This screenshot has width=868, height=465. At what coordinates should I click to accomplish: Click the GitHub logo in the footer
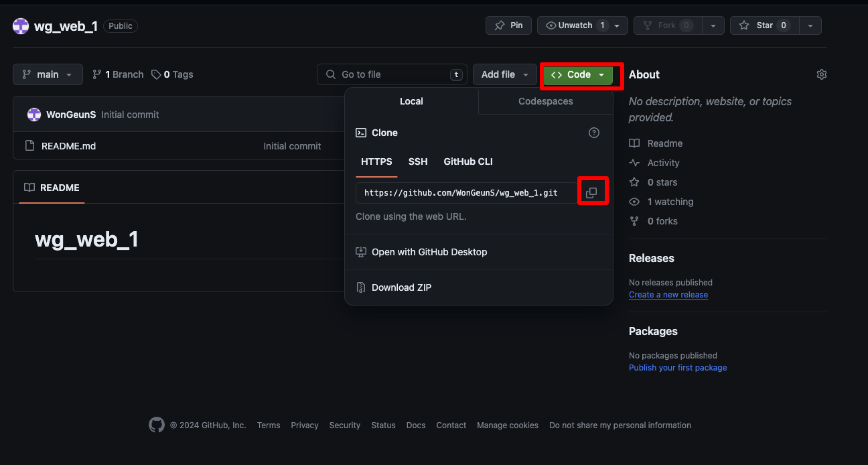(157, 425)
